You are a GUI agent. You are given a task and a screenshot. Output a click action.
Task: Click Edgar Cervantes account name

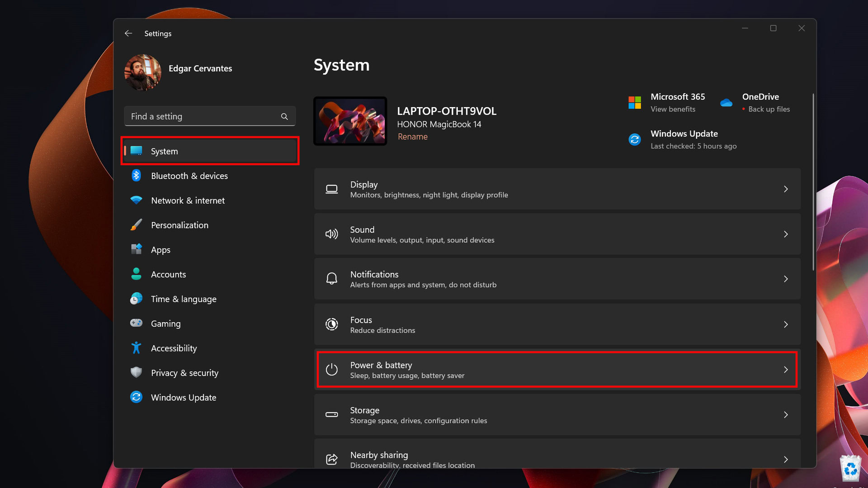point(200,69)
